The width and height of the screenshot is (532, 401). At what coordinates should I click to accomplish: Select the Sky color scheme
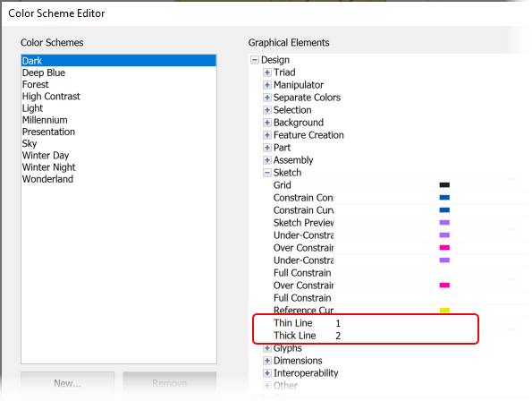click(x=118, y=143)
